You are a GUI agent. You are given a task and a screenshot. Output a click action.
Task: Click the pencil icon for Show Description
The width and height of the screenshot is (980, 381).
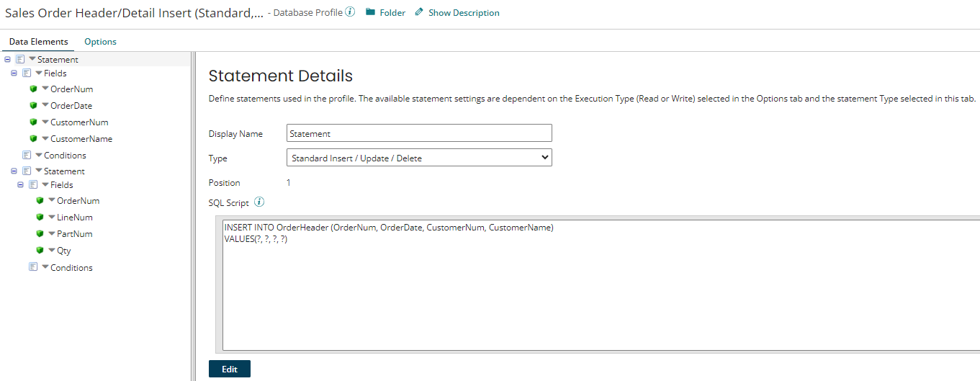[419, 12]
